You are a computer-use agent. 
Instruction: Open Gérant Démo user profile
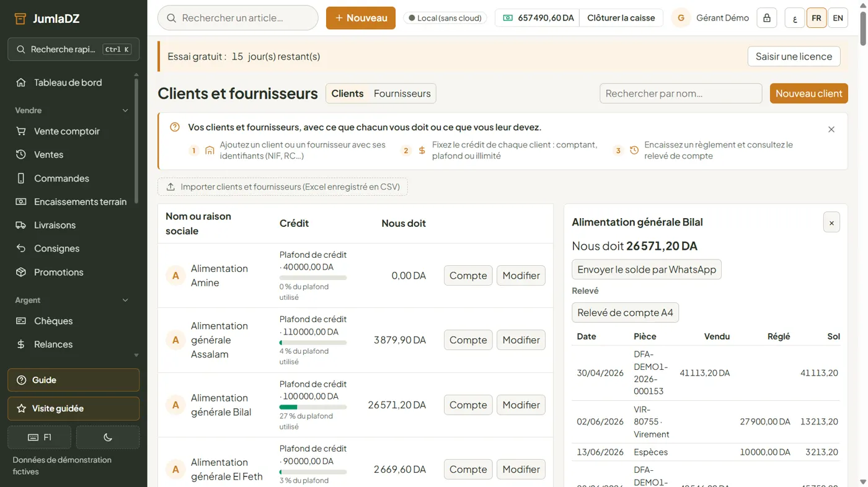[711, 18]
